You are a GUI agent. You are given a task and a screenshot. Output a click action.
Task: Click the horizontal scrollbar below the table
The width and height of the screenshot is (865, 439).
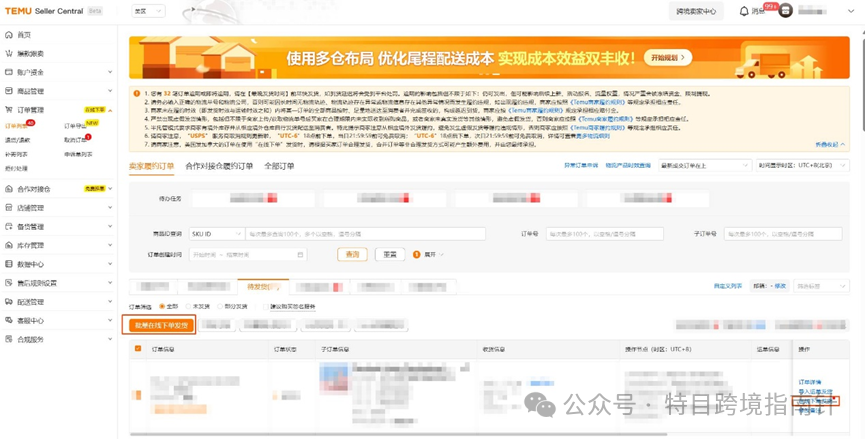click(397, 434)
